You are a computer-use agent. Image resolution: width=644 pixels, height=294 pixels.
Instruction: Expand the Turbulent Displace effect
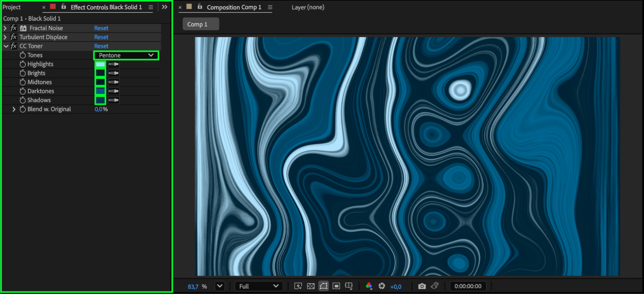point(5,37)
